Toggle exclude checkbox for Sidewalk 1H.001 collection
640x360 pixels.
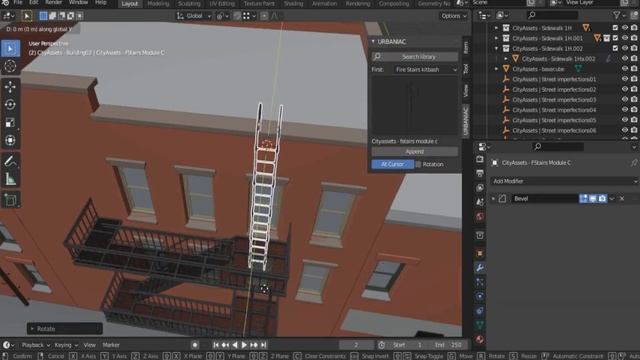point(615,38)
